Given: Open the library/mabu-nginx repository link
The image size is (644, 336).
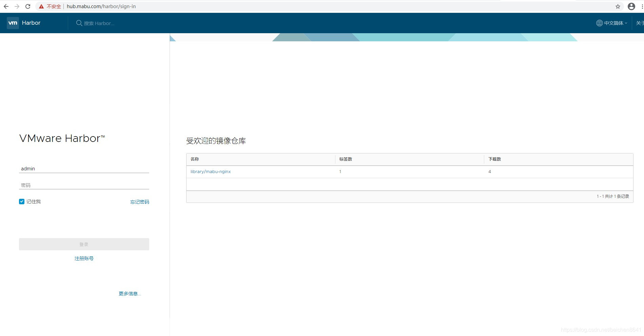Looking at the screenshot, I should [211, 172].
